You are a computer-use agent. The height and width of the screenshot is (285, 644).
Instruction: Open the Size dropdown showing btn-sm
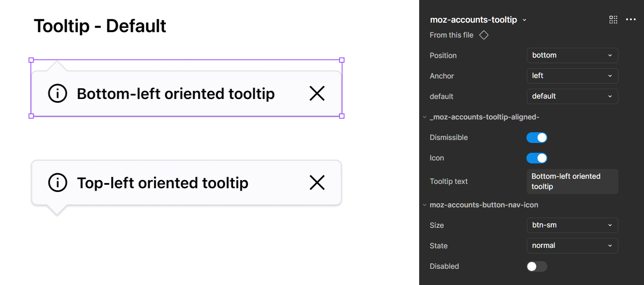tap(572, 225)
